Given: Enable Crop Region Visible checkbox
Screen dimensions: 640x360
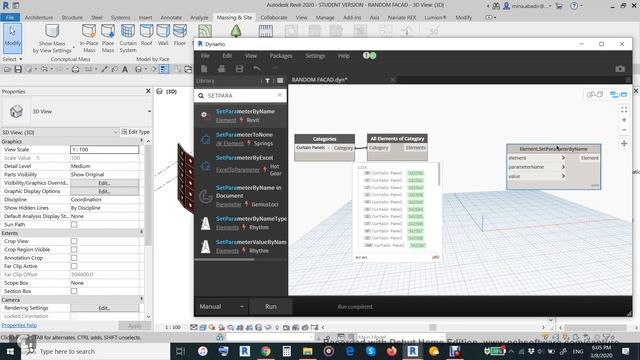Looking at the screenshot, I should click(74, 249).
